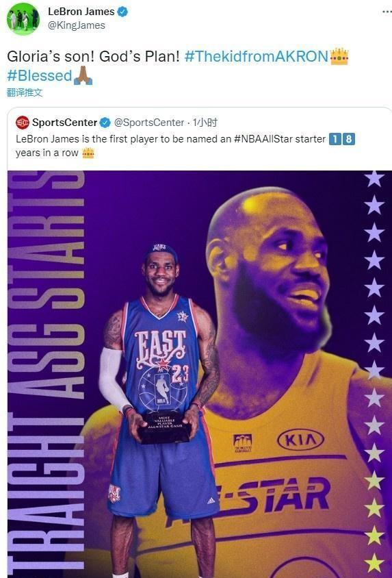Click the #Blessed hashtag

click(40, 75)
